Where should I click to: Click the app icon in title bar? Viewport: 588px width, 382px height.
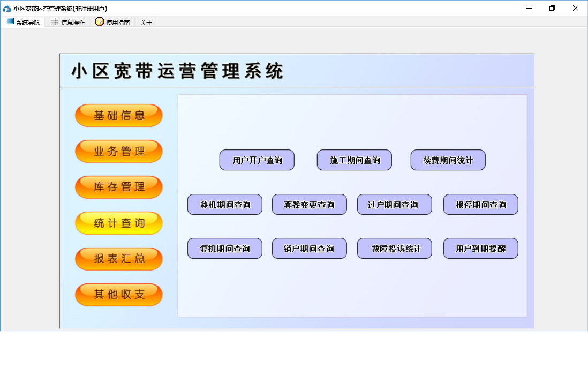point(7,8)
